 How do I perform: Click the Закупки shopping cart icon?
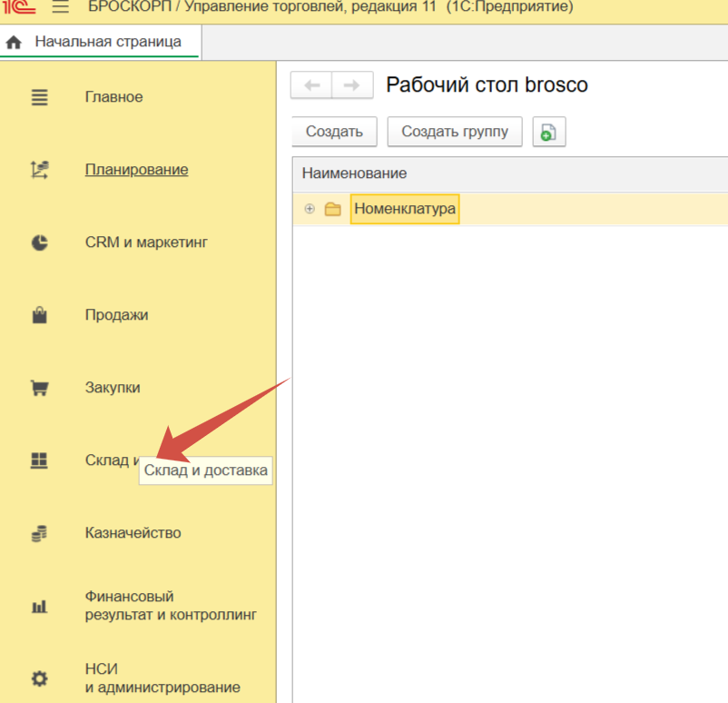click(x=39, y=388)
